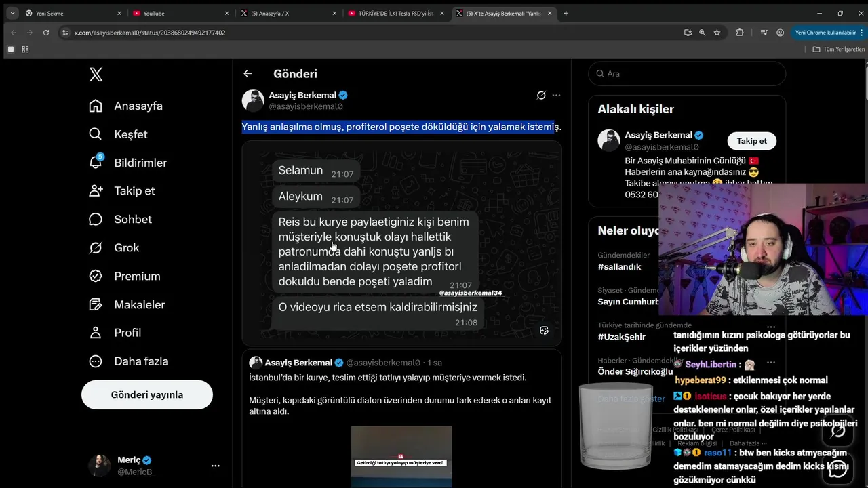Close the YouTube tab

tap(226, 13)
